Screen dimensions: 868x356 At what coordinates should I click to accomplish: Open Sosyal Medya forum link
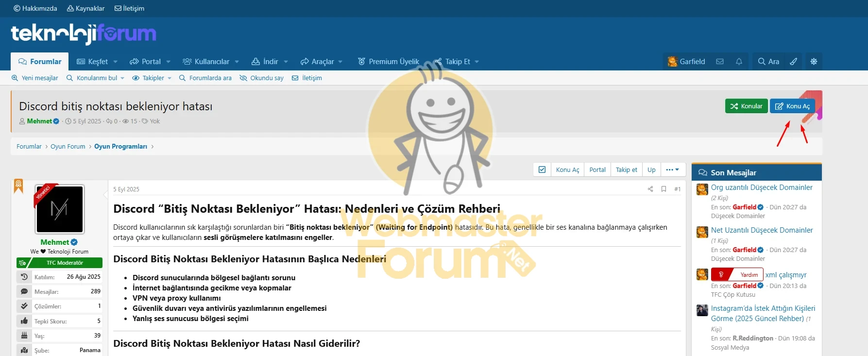(730, 348)
